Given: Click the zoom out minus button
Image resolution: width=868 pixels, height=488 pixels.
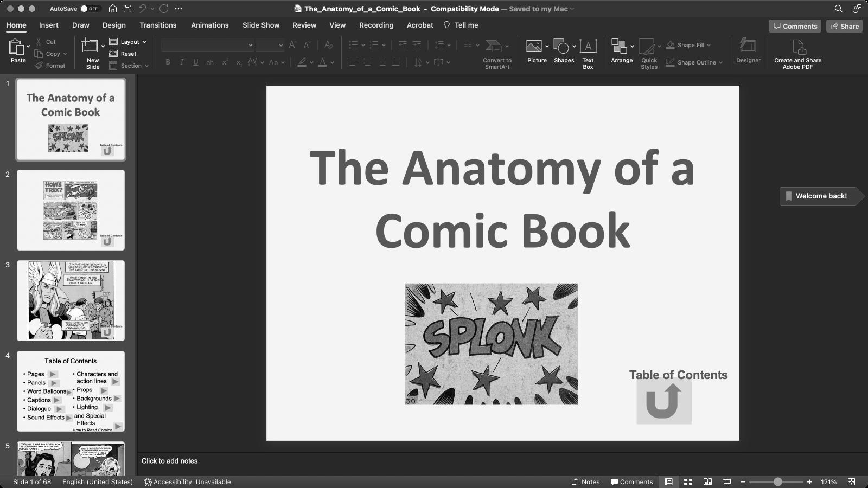Looking at the screenshot, I should point(743,481).
